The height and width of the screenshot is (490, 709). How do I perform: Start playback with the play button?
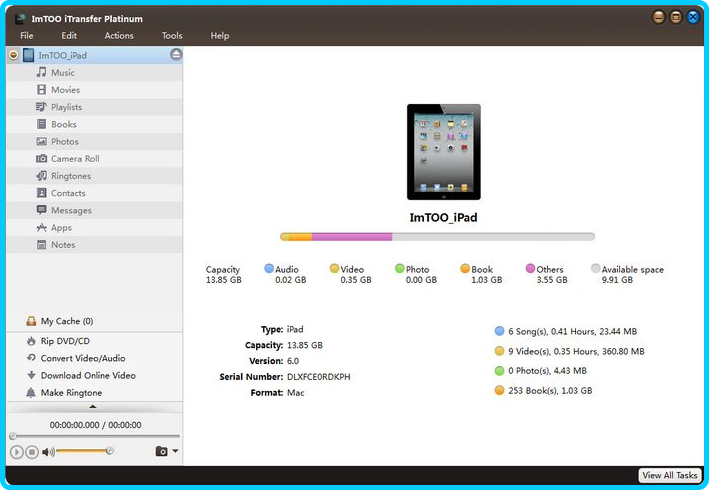point(16,452)
